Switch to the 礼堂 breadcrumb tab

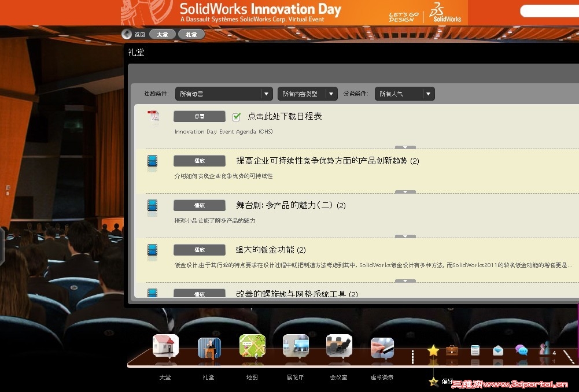(x=191, y=34)
